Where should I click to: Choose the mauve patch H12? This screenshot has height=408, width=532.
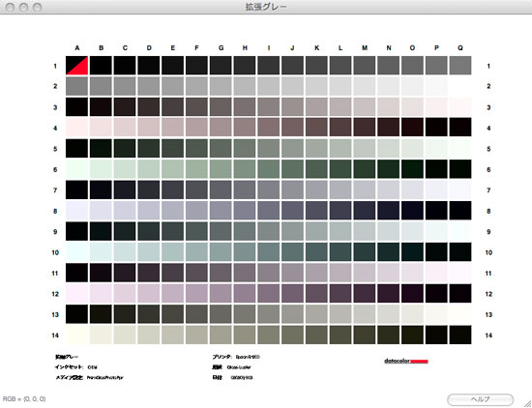(245, 293)
